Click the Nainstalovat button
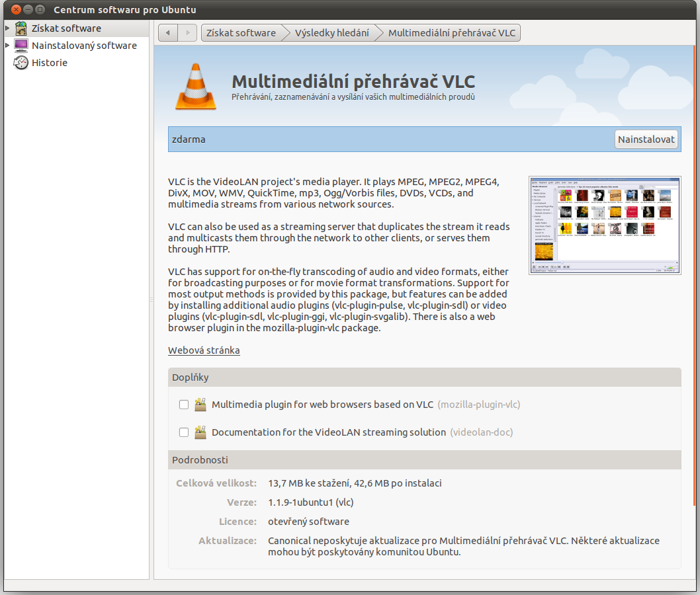The height and width of the screenshot is (595, 700). tap(646, 139)
